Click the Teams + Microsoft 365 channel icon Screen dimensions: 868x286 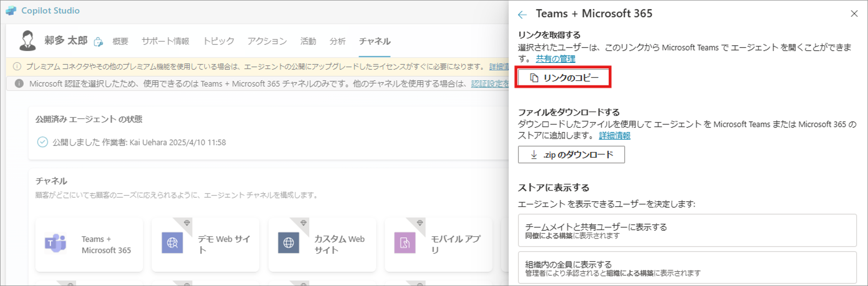55,243
